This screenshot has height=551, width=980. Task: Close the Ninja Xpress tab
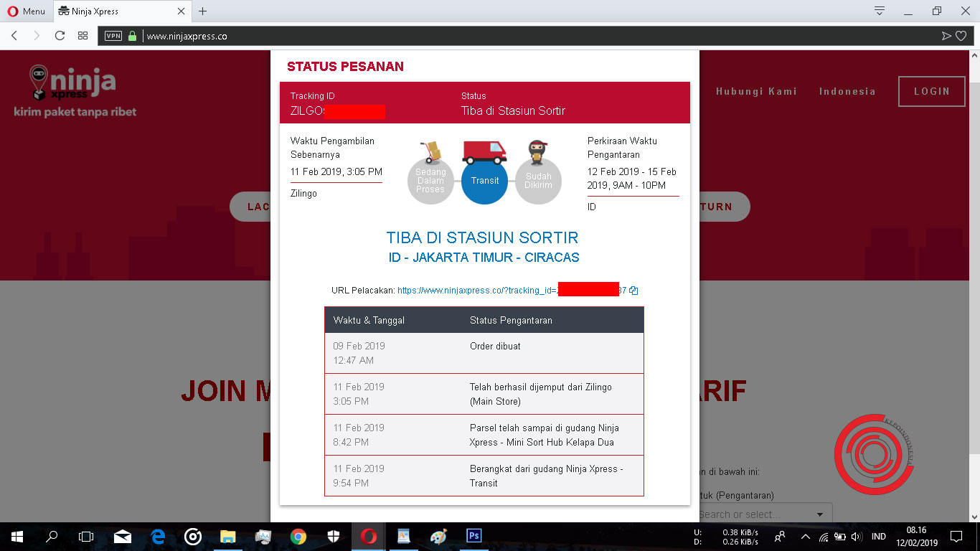[x=181, y=11]
